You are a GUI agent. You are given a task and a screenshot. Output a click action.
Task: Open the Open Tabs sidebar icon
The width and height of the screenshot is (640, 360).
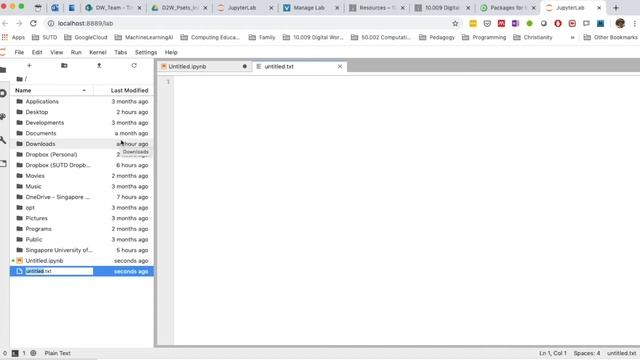(3, 164)
